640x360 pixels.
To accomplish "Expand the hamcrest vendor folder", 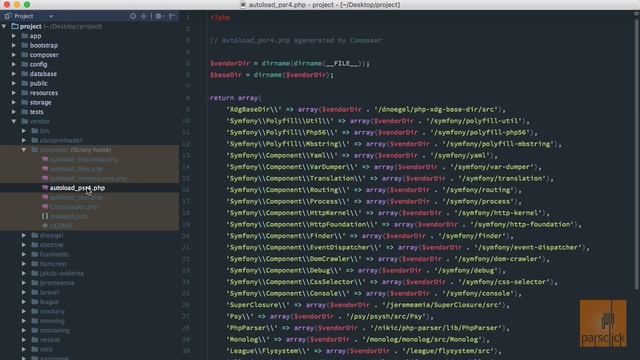I will click(24, 264).
